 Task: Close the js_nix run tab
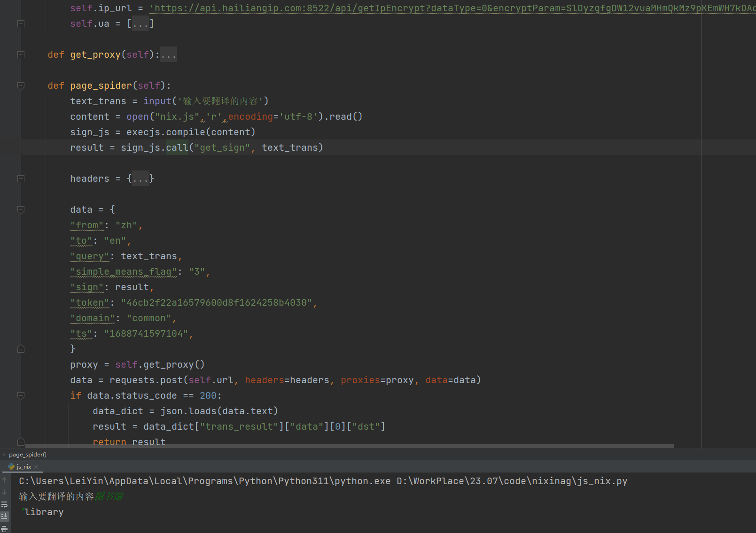click(36, 467)
